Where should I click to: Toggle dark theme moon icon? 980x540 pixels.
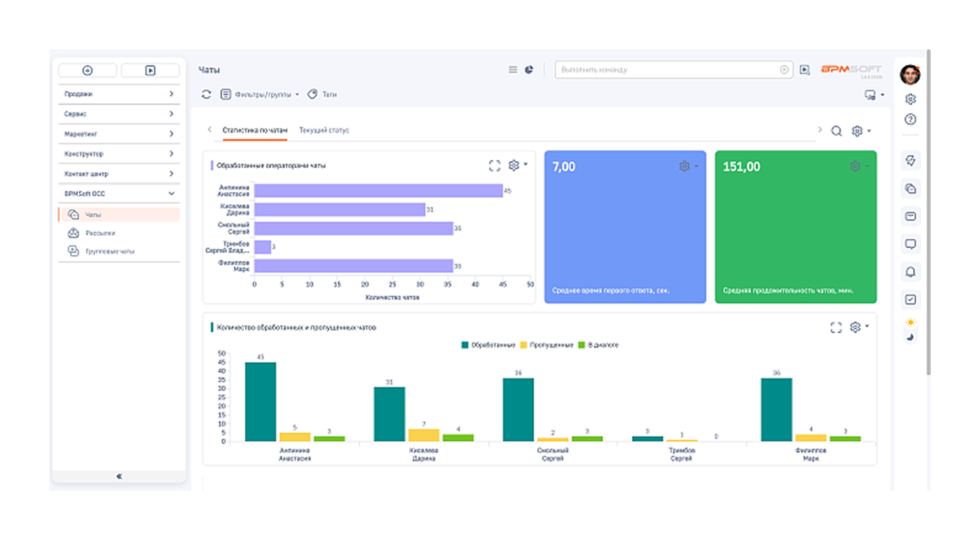point(910,337)
